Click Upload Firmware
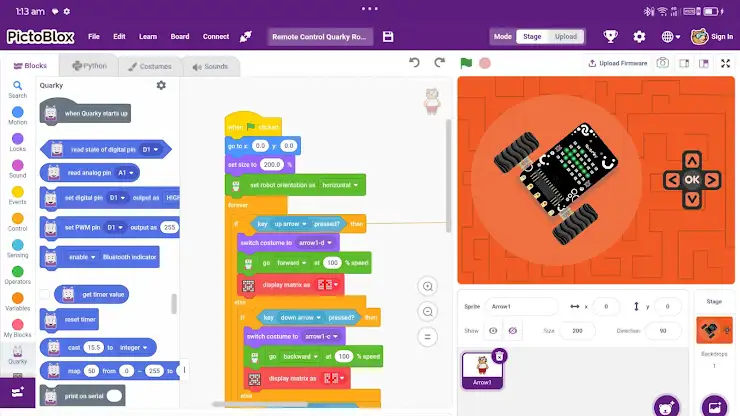This screenshot has height=416, width=740. [x=618, y=63]
